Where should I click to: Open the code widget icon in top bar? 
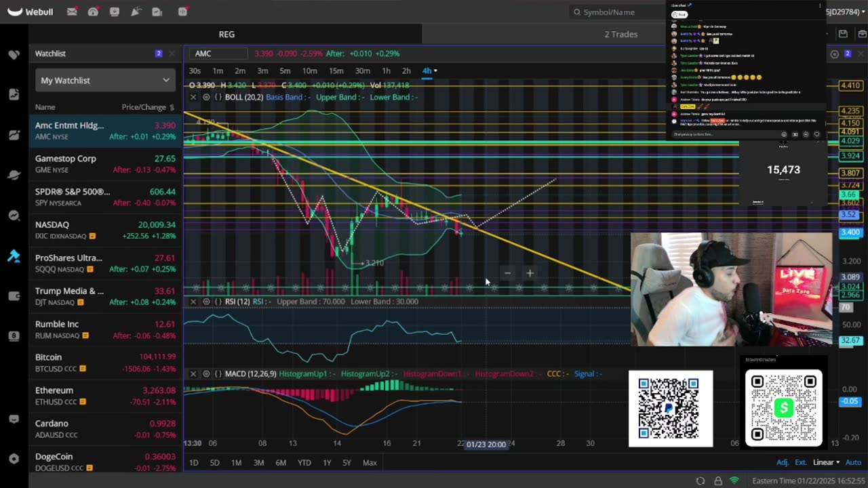tap(182, 12)
